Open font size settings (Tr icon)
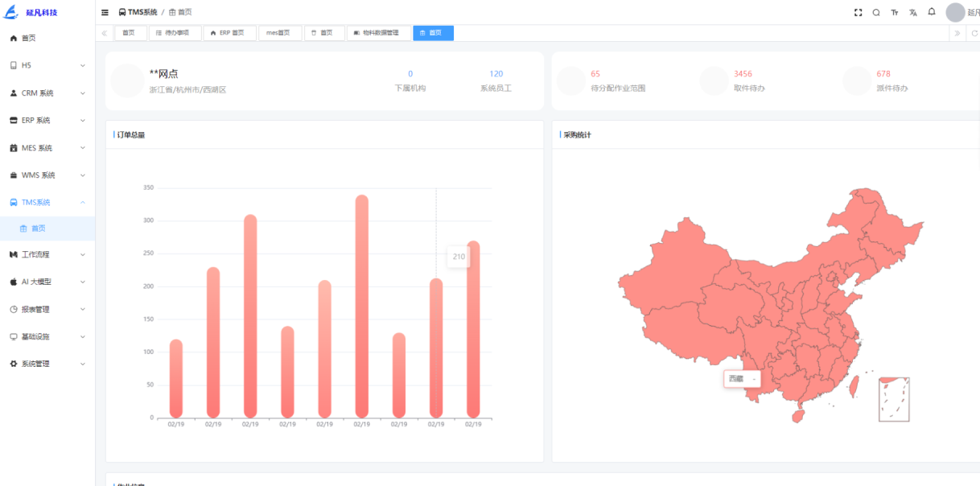This screenshot has height=486, width=980. pos(895,12)
